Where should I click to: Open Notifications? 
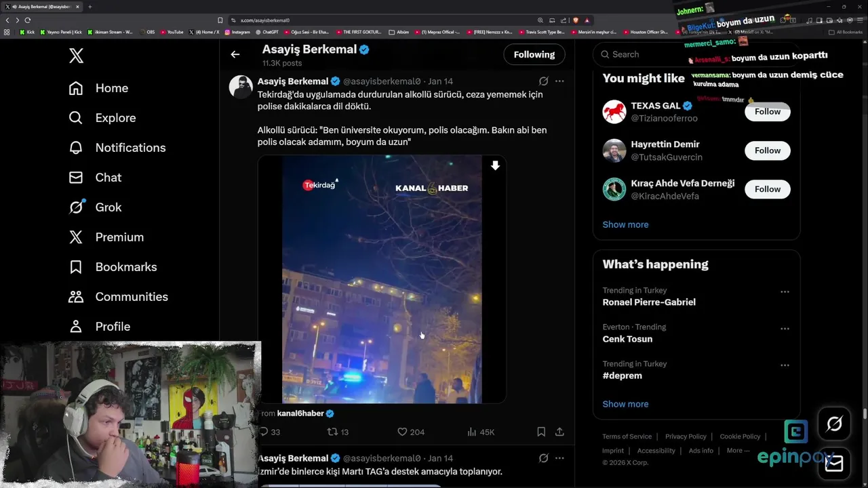[117, 148]
